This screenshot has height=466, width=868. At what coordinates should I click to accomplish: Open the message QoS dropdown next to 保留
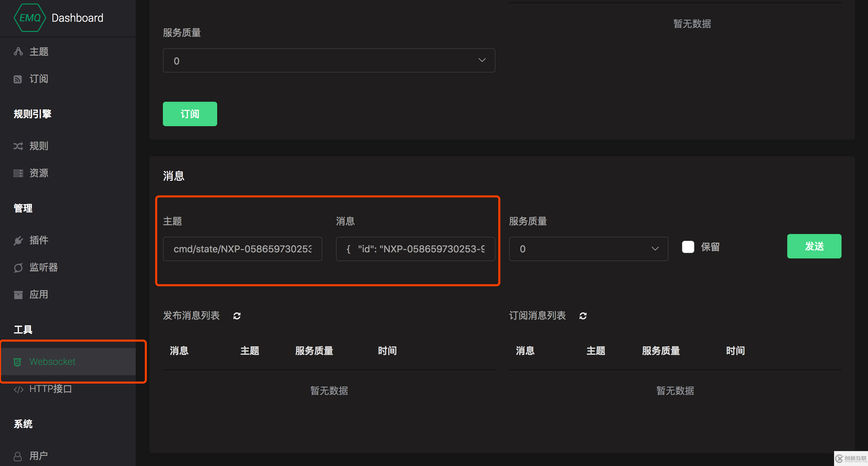[588, 249]
